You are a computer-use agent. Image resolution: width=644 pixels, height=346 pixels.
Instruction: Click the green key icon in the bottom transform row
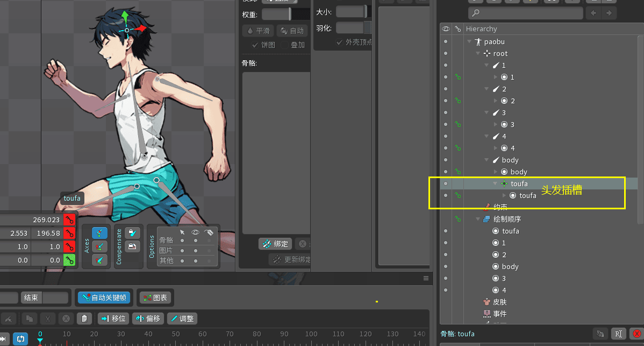(x=69, y=260)
